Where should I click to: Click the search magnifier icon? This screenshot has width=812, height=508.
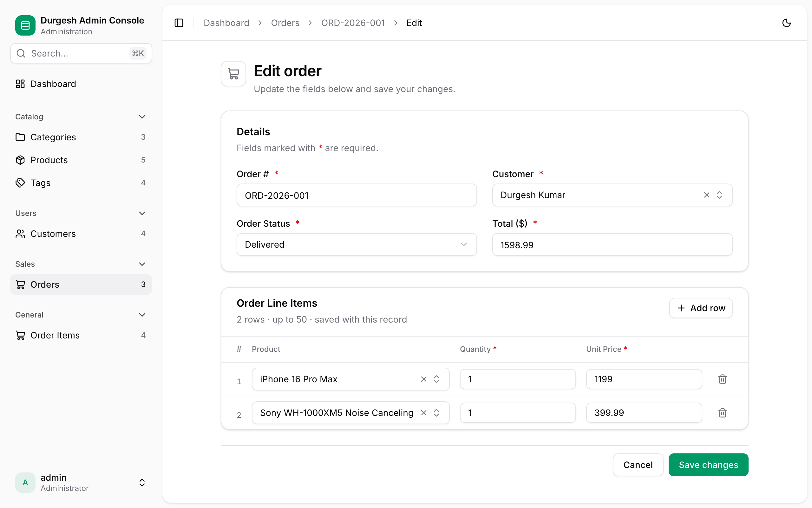pyautogui.click(x=21, y=53)
